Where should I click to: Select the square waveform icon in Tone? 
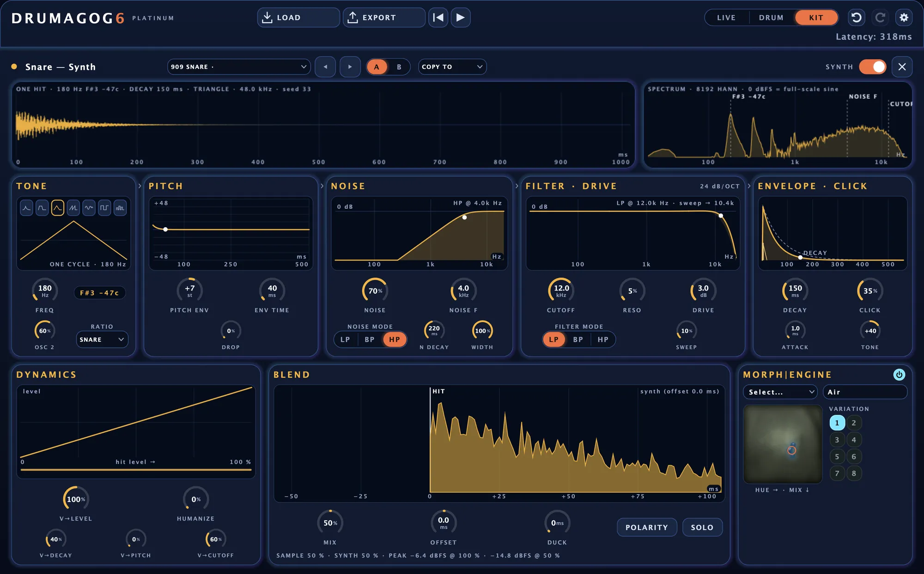(104, 208)
